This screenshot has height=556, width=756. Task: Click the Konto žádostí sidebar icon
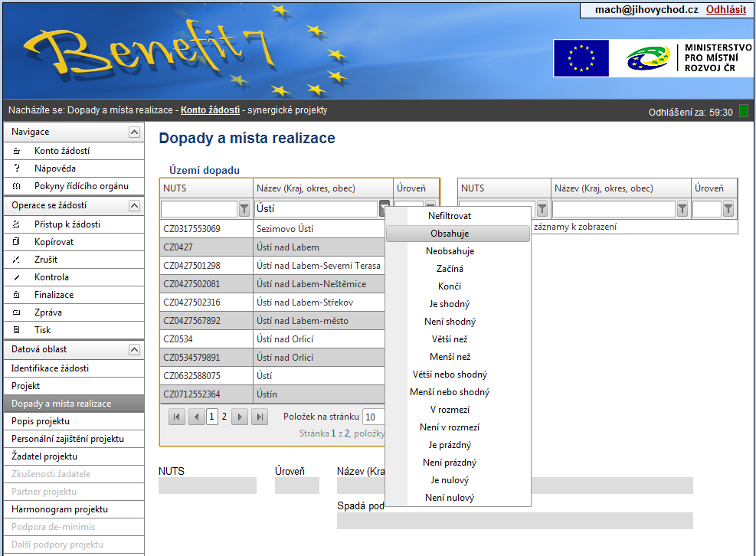[16, 151]
